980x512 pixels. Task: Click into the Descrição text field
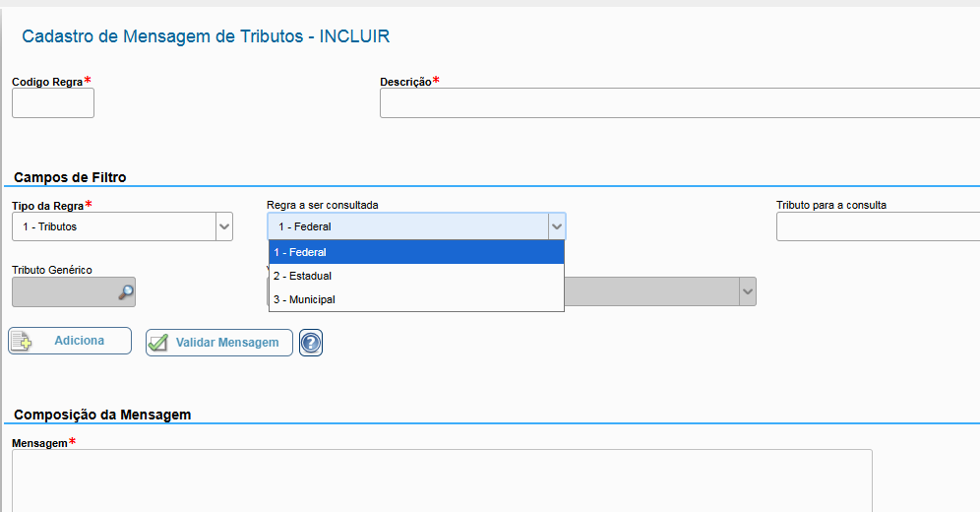pyautogui.click(x=679, y=103)
